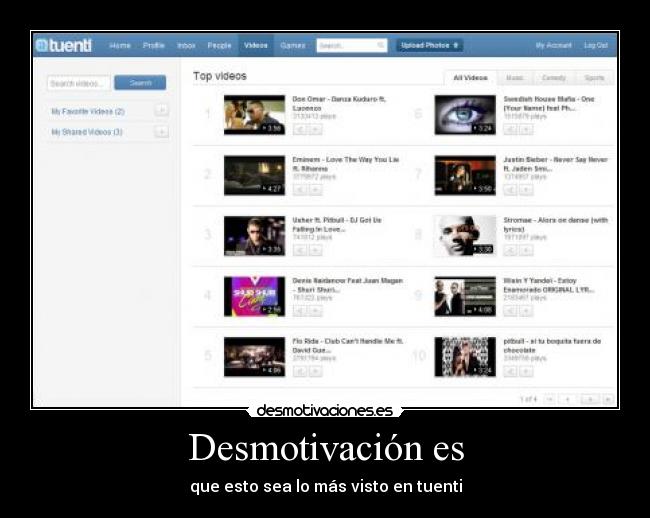Screen dimensions: 650x518
Task: Jump to last page of top videos
Action: point(608,399)
